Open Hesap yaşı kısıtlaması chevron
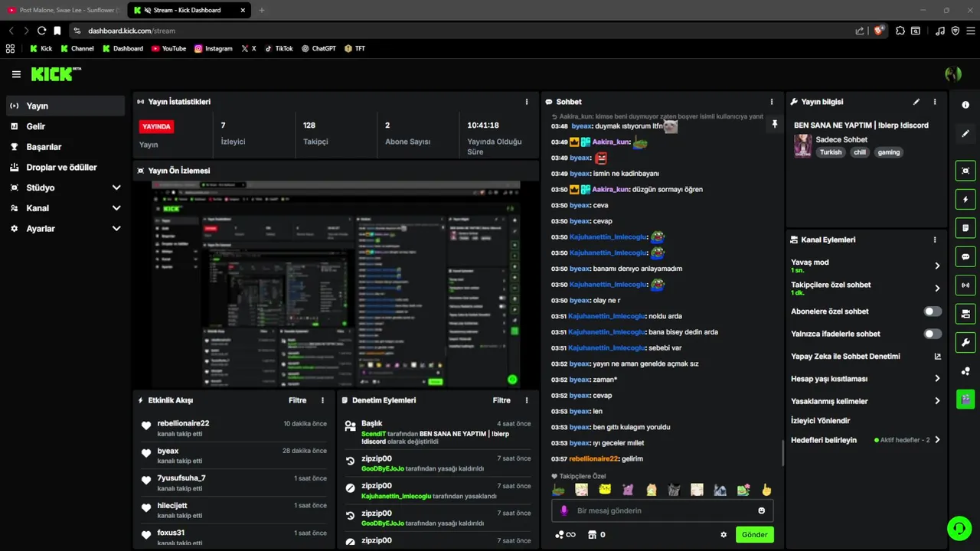Viewport: 980px width, 551px height. [937, 379]
